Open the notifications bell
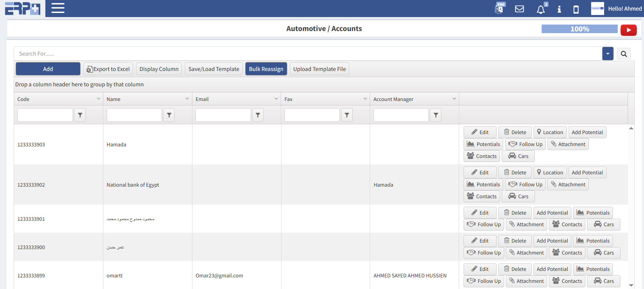 tap(541, 10)
